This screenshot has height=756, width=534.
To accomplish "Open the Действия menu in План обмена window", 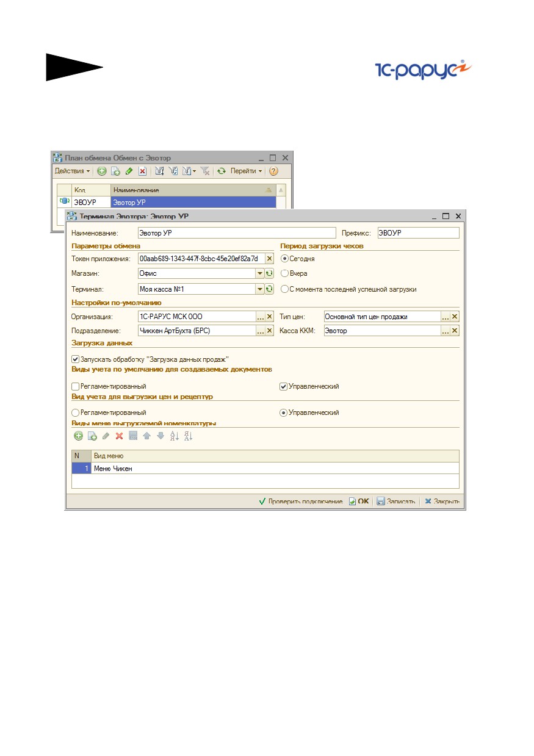I will [x=72, y=171].
